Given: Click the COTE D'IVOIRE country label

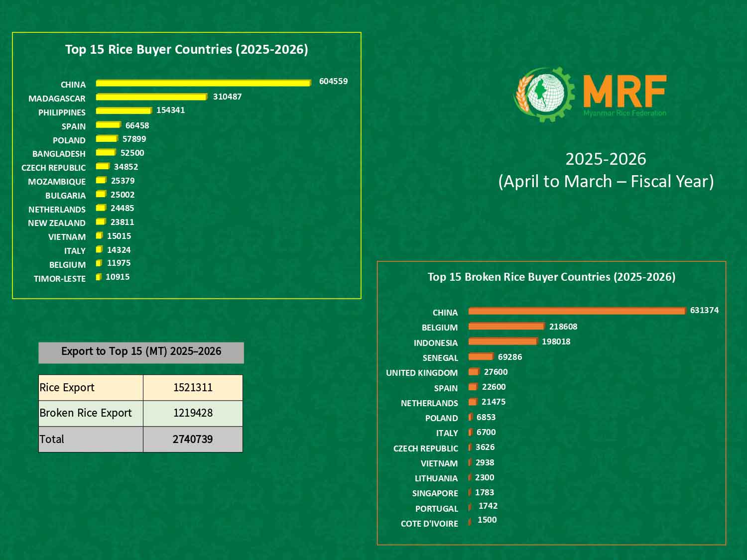Looking at the screenshot, I should 429,524.
